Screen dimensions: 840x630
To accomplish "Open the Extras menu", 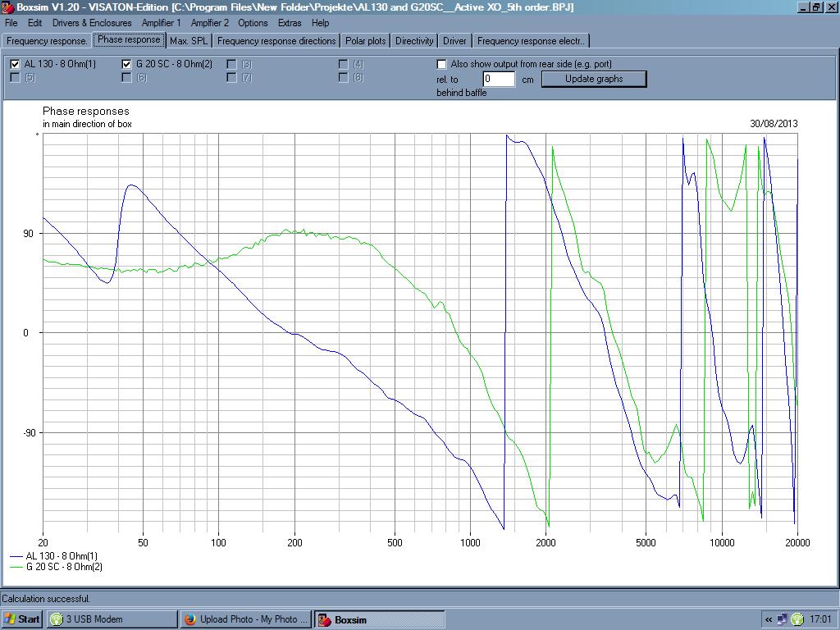I will point(290,23).
